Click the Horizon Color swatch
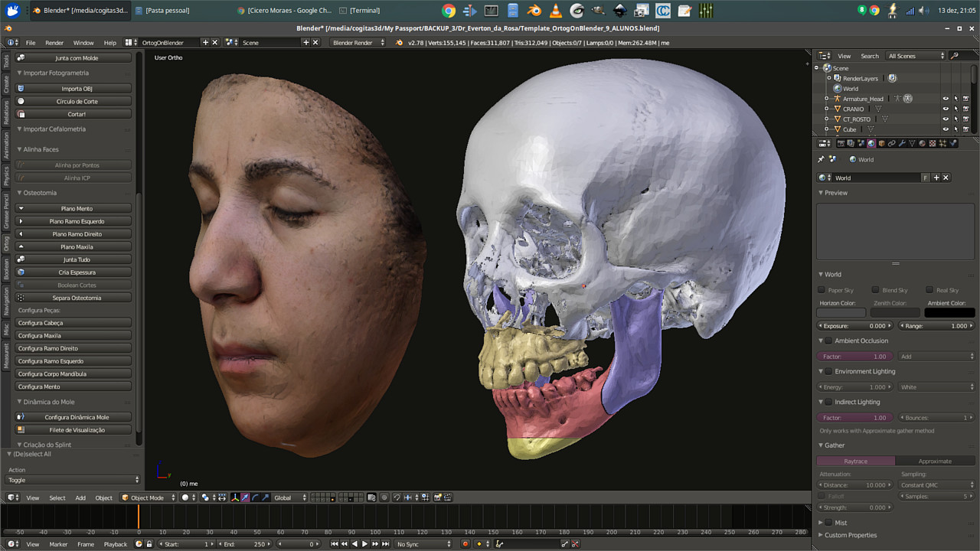The height and width of the screenshot is (551, 980). [841, 313]
